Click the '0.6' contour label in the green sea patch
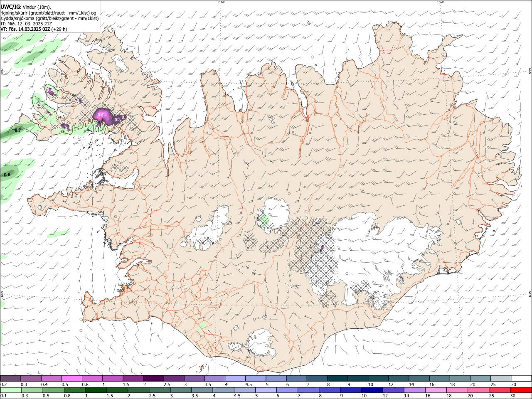Viewport: 532px width, 399px height. 7,175
